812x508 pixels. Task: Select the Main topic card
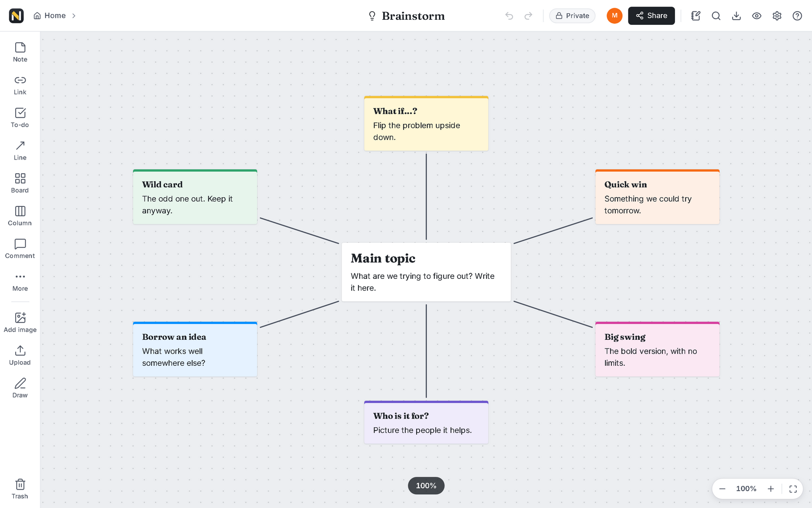426,272
